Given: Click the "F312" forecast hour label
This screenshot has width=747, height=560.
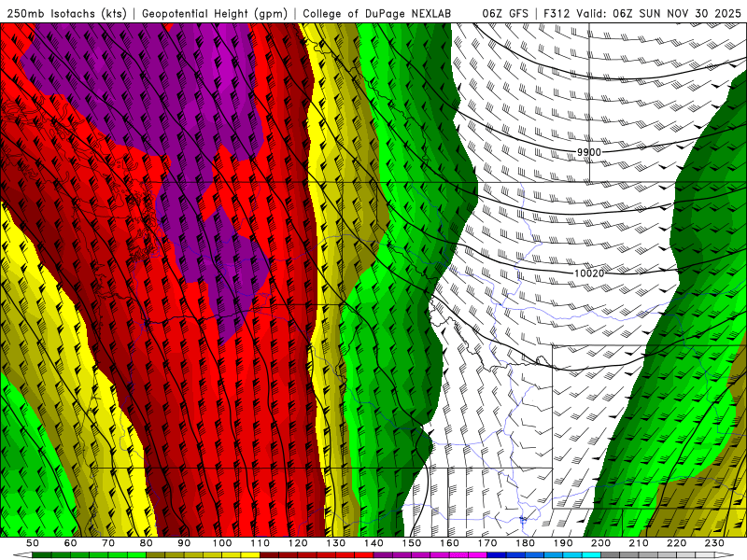Looking at the screenshot, I should (557, 14).
